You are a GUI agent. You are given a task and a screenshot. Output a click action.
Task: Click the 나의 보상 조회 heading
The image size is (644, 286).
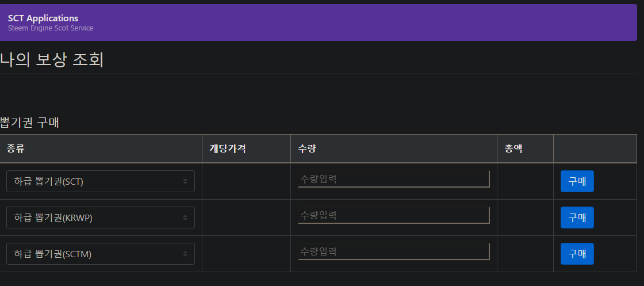[x=52, y=60]
